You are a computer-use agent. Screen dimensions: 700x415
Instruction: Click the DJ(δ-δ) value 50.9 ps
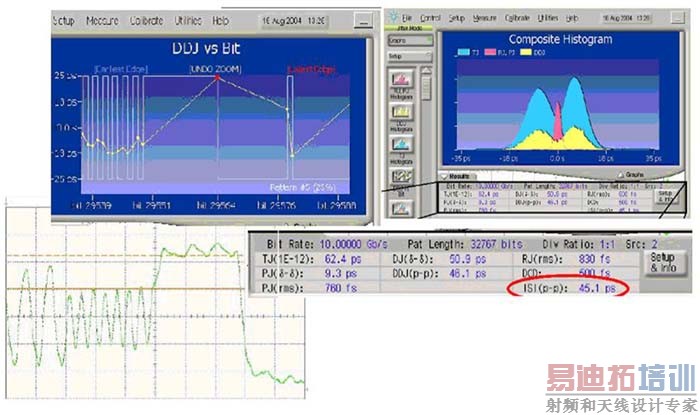point(467,259)
